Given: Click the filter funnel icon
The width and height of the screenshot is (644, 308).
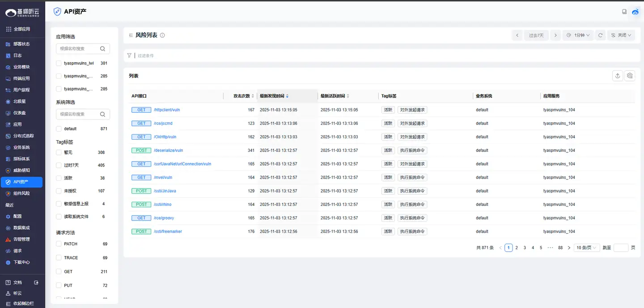Looking at the screenshot, I should [x=129, y=56].
